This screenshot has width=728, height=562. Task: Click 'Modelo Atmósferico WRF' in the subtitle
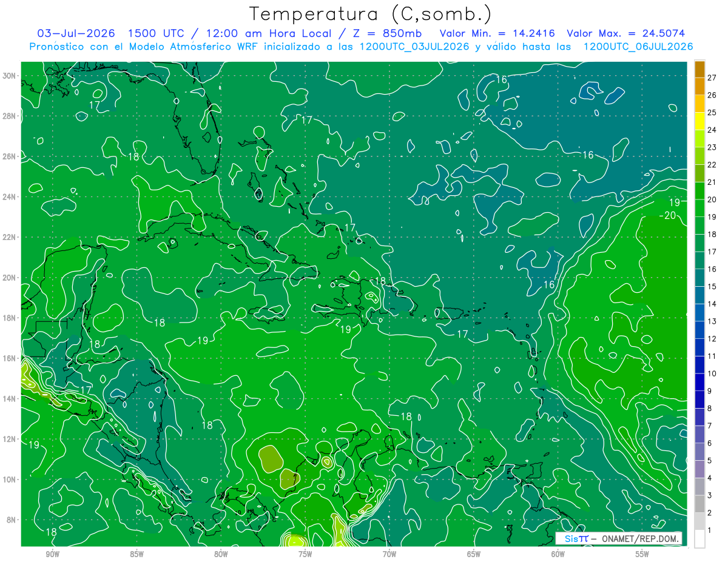[194, 47]
